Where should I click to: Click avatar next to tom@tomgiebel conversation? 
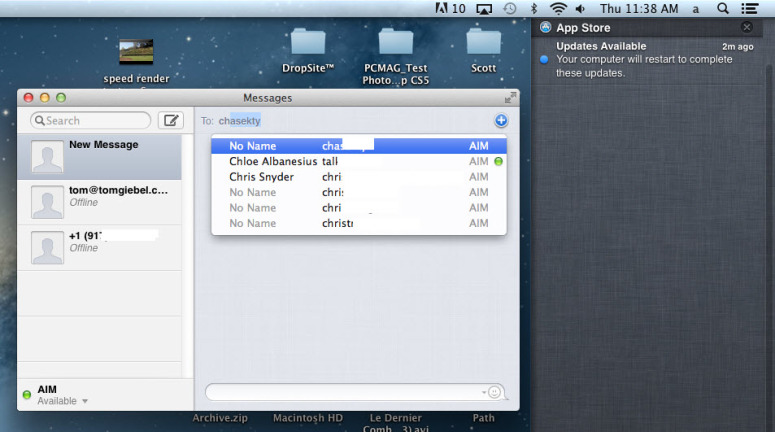click(x=47, y=202)
